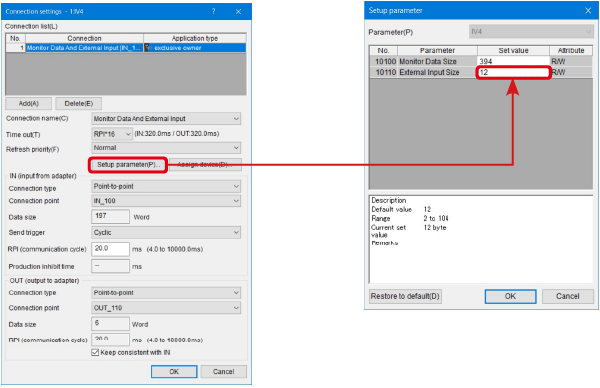Click Restore to default(D) button
Image resolution: width=600 pixels, height=388 pixels.
(405, 297)
